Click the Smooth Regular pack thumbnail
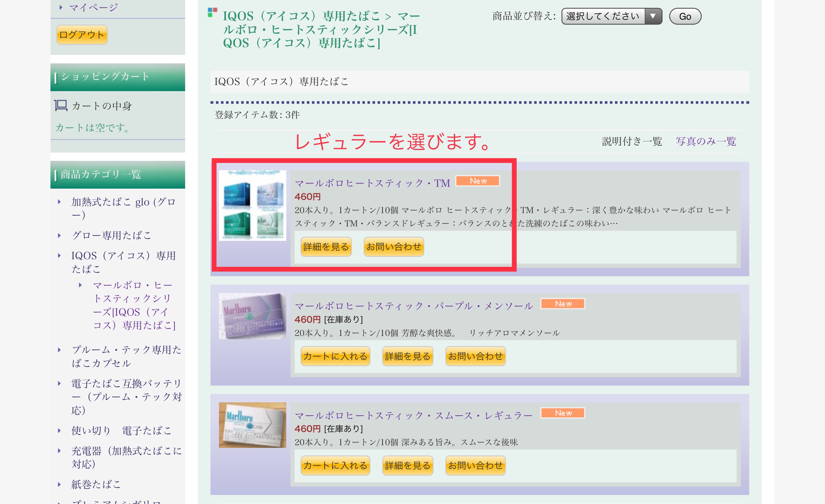Image resolution: width=825 pixels, height=504 pixels. 252,425
